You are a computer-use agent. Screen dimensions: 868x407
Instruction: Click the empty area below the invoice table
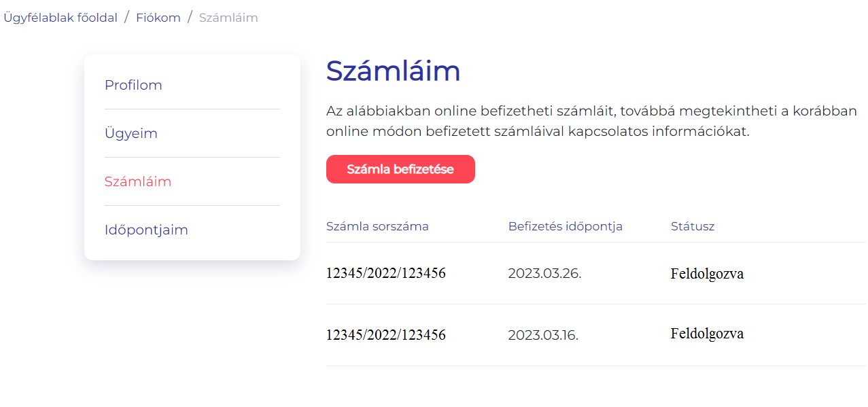click(595, 387)
